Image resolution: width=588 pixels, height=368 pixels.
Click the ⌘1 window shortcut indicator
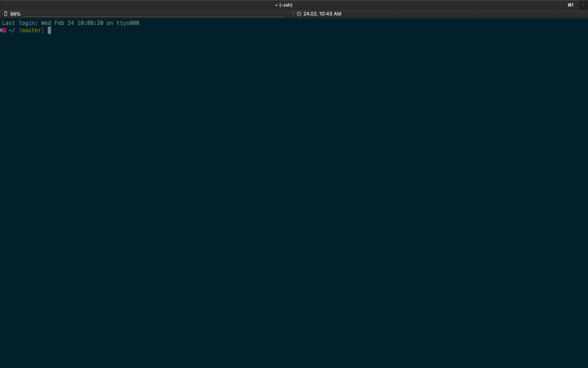(x=570, y=5)
